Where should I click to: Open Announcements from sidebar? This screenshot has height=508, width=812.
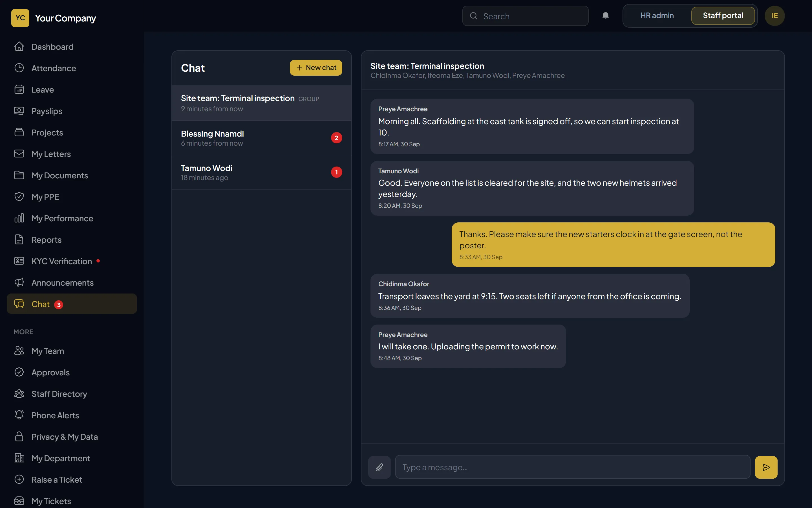click(72, 283)
